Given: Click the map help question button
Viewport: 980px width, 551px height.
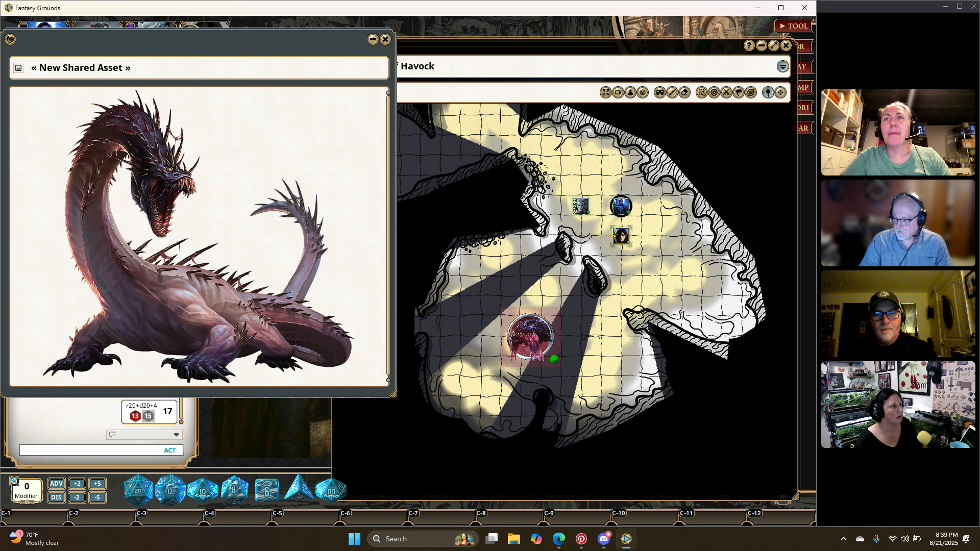Looking at the screenshot, I should point(749,45).
